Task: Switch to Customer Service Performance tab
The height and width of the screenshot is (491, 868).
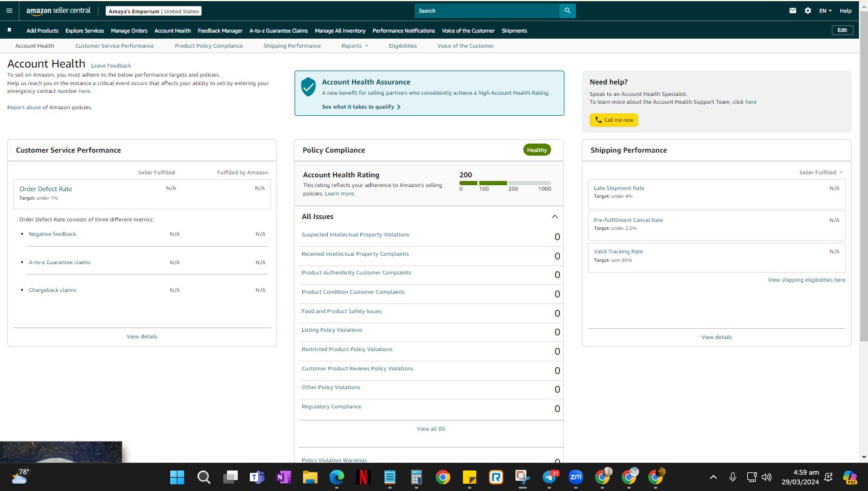Action: (x=115, y=46)
